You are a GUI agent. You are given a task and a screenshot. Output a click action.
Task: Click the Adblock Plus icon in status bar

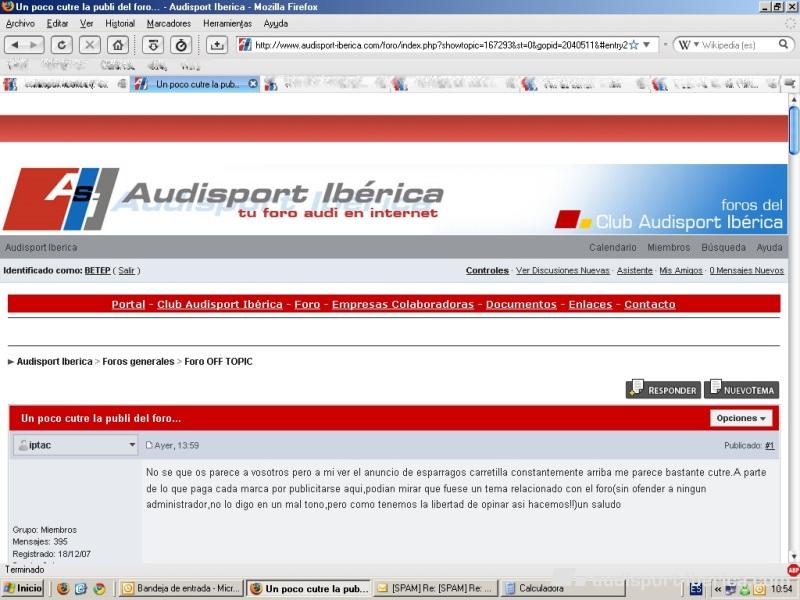793,569
